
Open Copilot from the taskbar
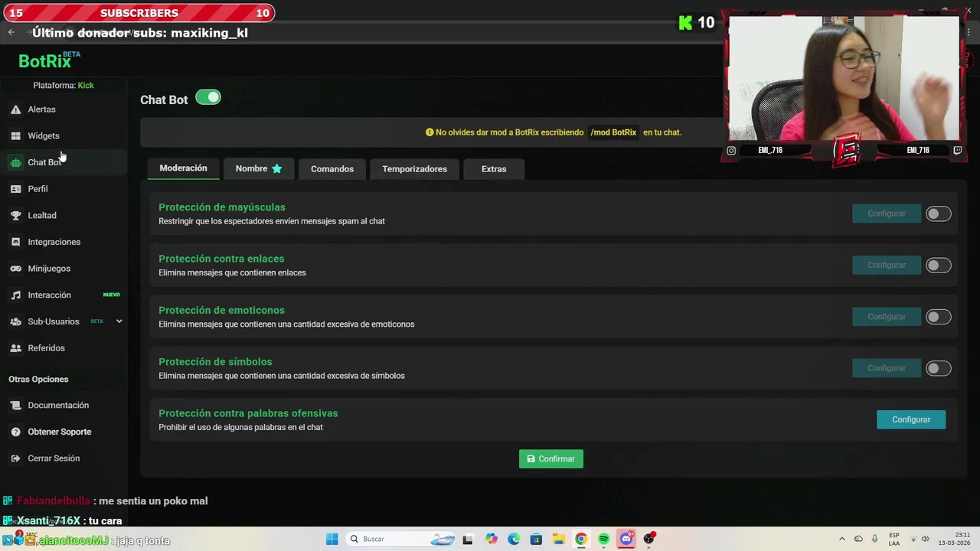click(x=491, y=540)
